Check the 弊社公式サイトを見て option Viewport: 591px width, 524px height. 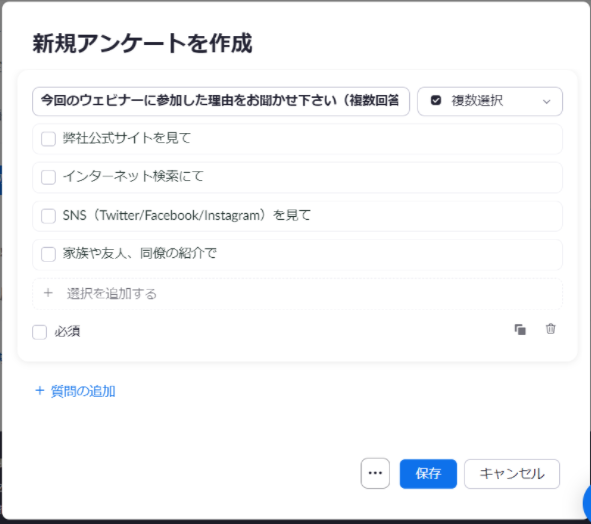48,139
